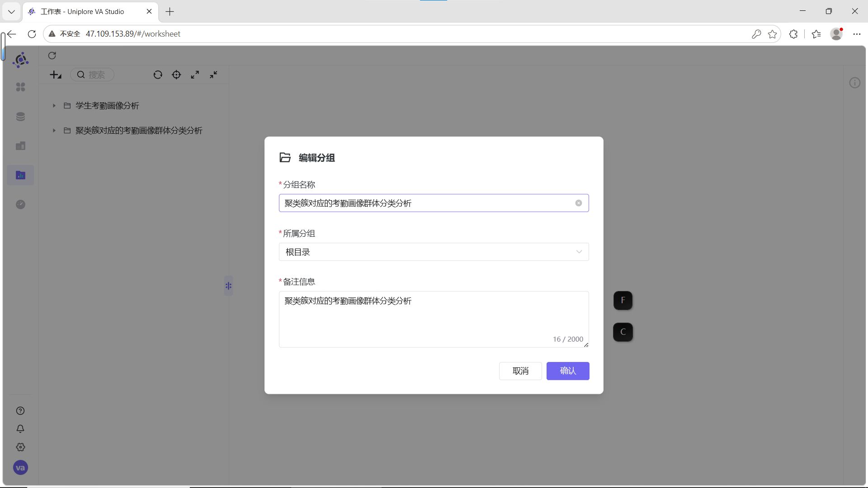
Task: Click the black C floating button
Action: tap(623, 332)
